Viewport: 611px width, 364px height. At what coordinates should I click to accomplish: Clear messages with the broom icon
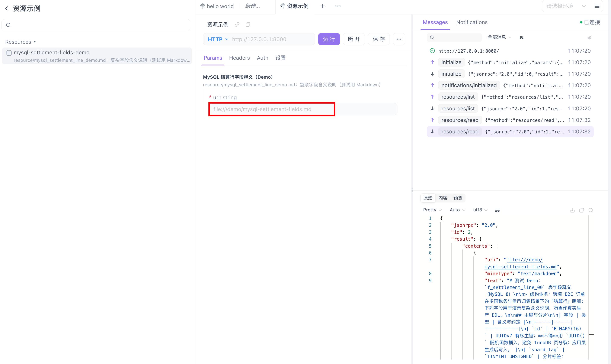tap(589, 38)
